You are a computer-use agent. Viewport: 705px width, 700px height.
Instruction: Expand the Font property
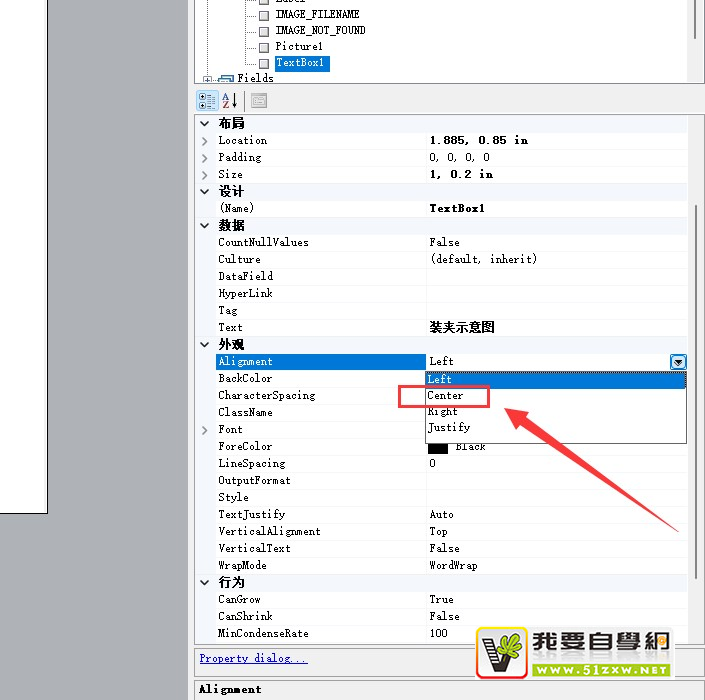pyautogui.click(x=205, y=430)
